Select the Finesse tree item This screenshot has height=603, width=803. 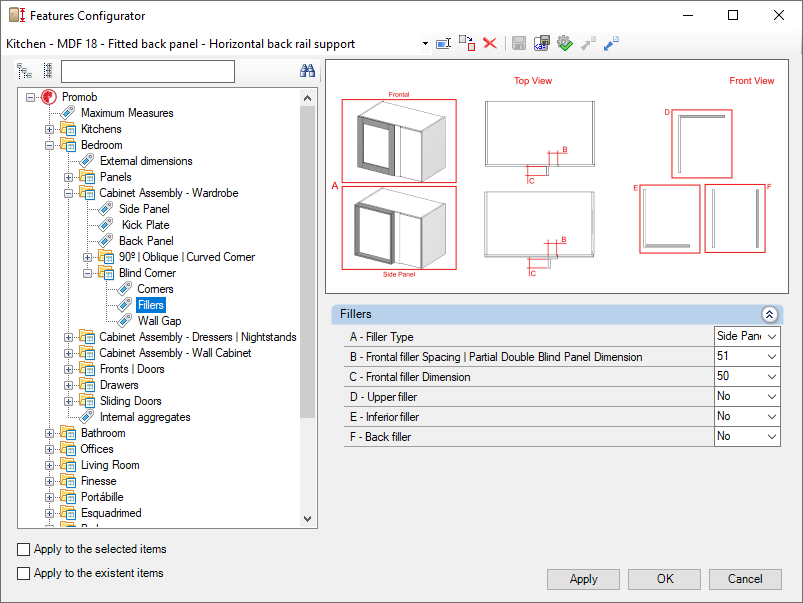tap(98, 481)
